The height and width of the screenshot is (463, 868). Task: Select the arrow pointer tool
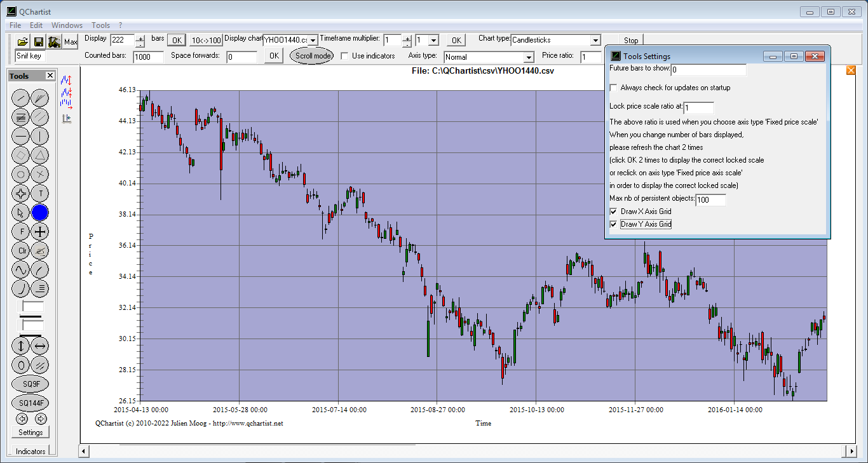(21, 213)
